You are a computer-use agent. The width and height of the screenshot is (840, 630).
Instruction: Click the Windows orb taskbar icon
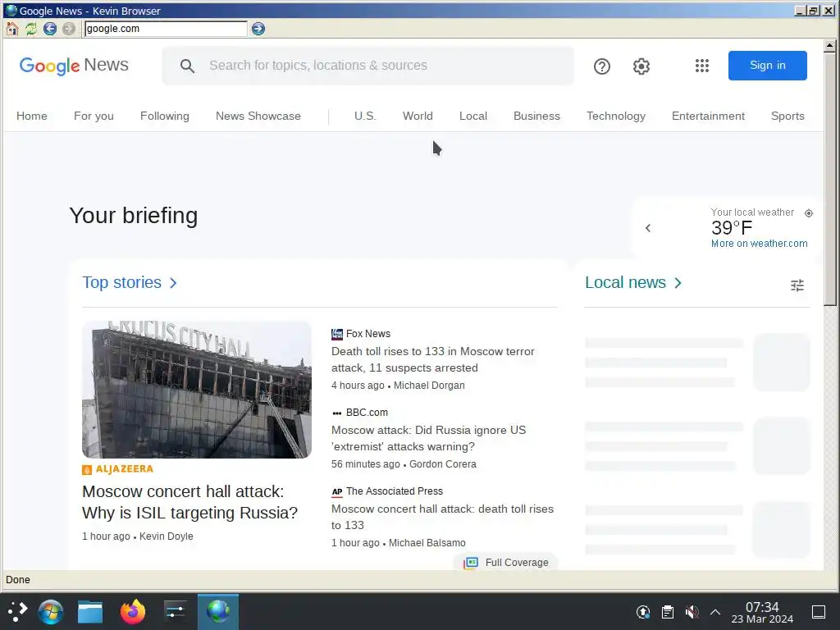click(50, 612)
